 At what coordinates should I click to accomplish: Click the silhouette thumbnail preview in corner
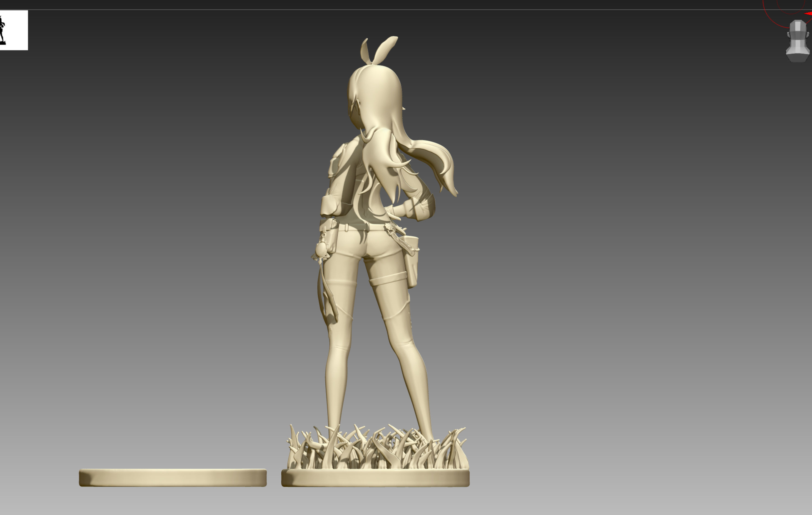14,30
